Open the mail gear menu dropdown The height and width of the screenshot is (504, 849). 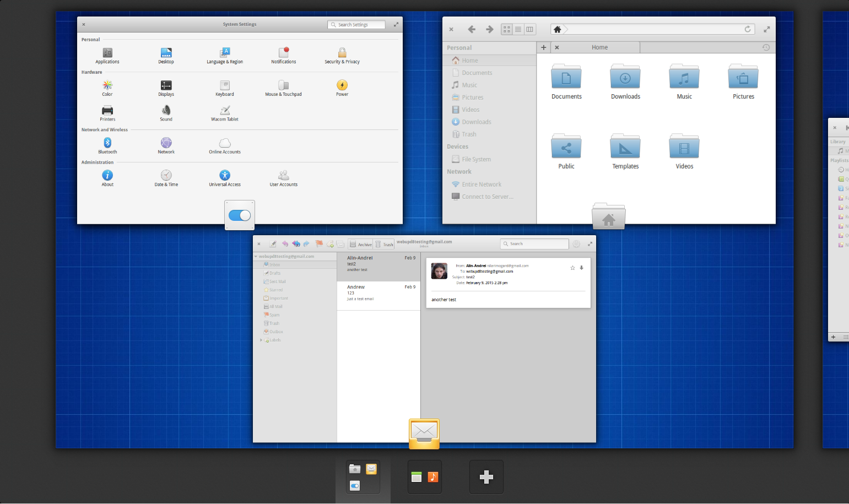pyautogui.click(x=576, y=243)
